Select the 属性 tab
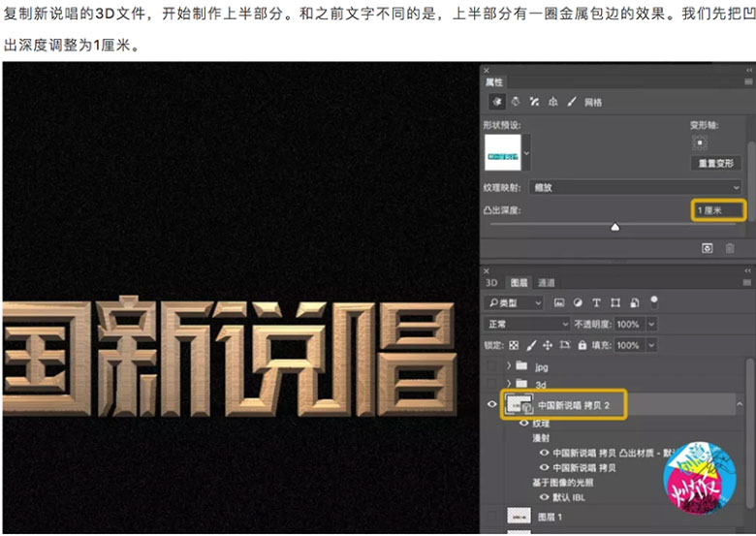Screen dimensions: 756x536 click(x=493, y=82)
